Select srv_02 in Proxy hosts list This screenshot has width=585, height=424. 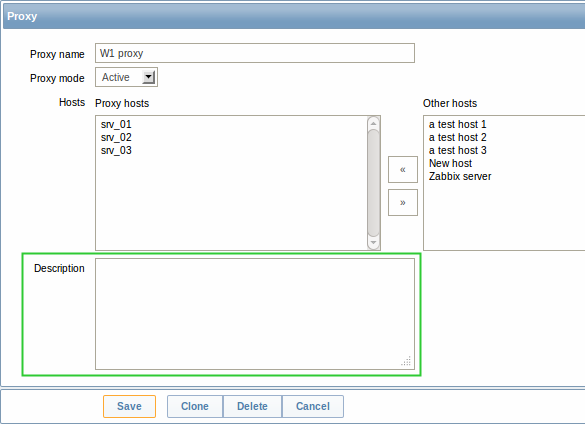coord(116,137)
